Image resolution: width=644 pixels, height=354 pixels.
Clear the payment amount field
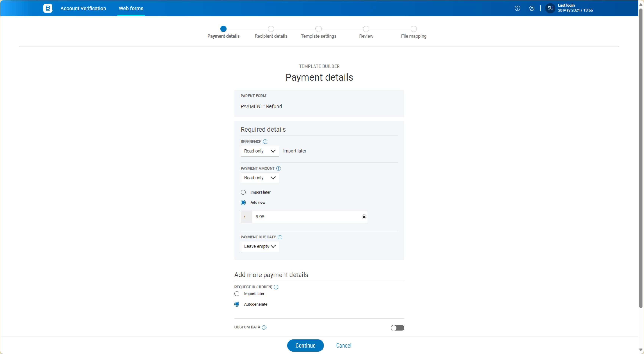[364, 217]
